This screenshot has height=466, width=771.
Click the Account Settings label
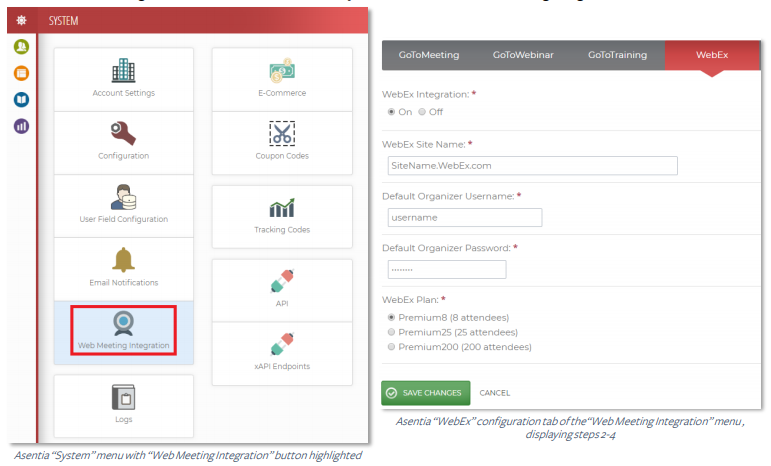(123, 93)
